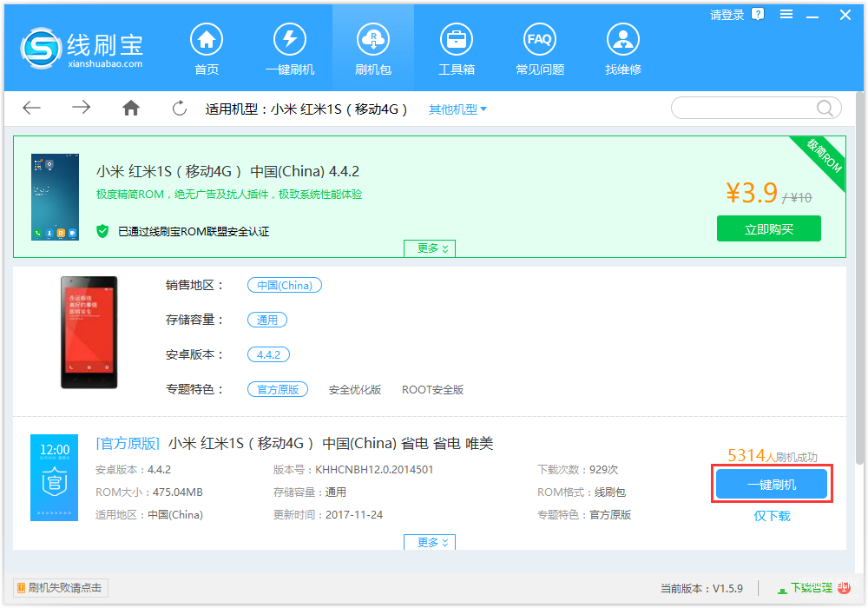Open the help question mark icon
868x608 pixels.
[x=758, y=15]
